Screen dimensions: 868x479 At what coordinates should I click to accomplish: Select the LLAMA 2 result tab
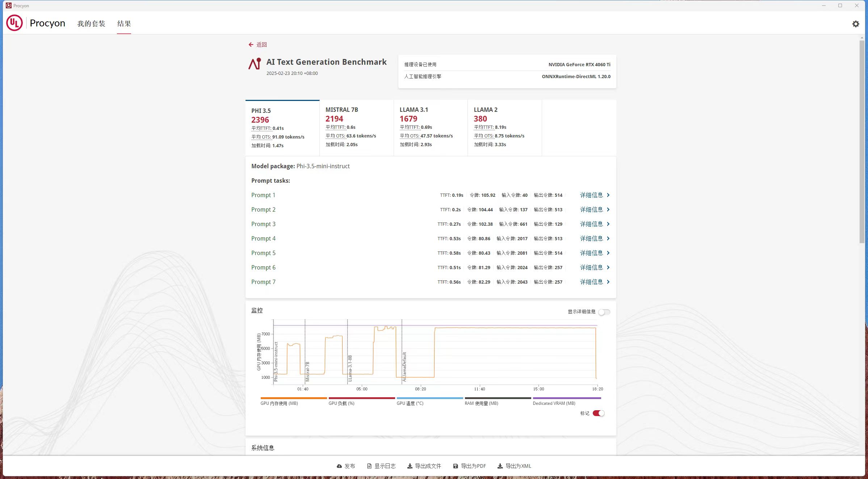point(505,128)
